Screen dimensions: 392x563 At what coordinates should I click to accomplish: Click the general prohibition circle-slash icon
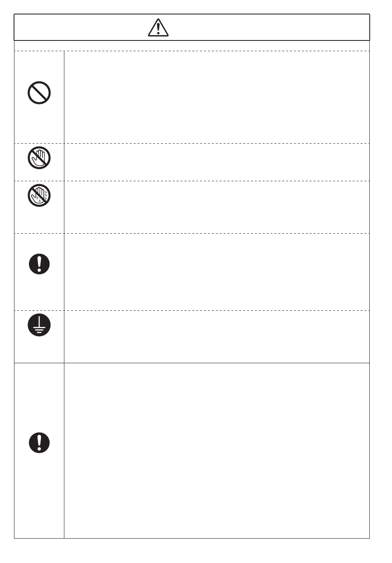[x=39, y=93]
